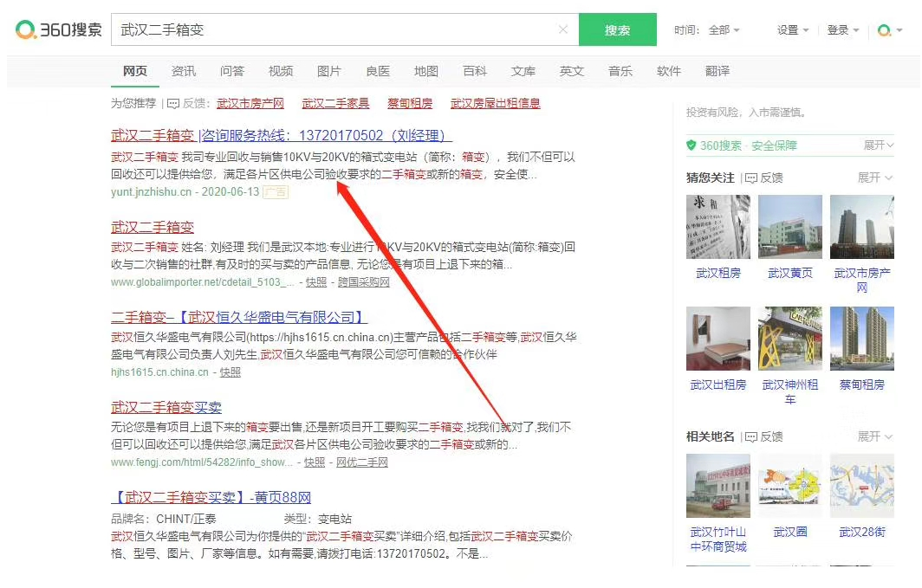Click the 反馈 link next to 相关地名
Viewport: 922px width, 588px height.
[x=771, y=437]
